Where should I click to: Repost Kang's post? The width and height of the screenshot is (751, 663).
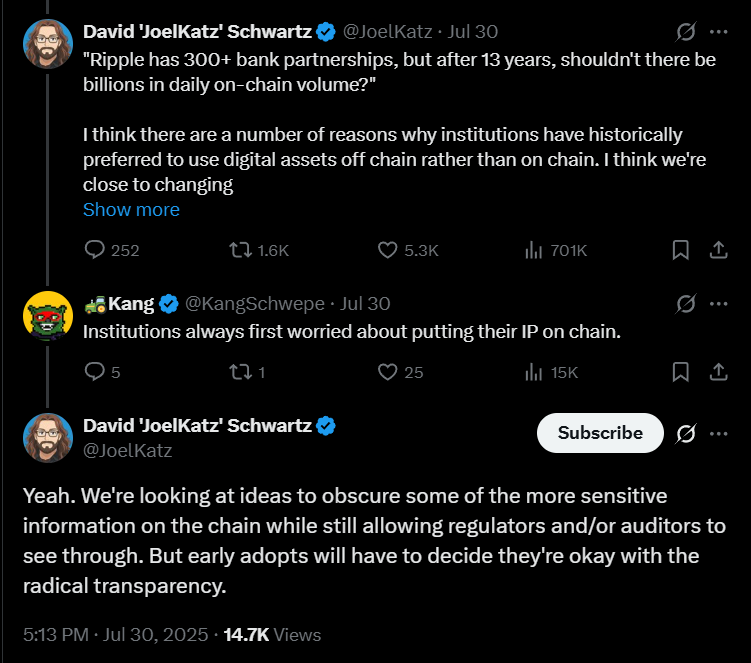pos(241,372)
